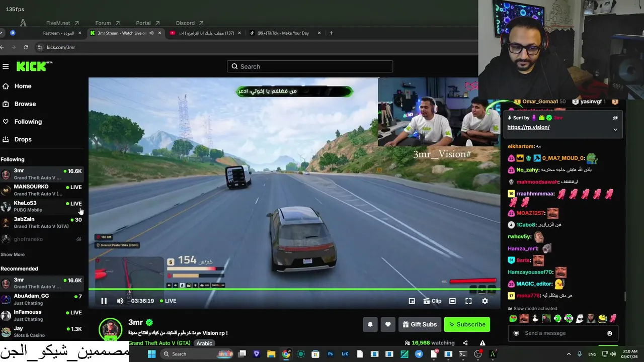Expand Following list with Show More
Image resolution: width=644 pixels, height=362 pixels.
click(13, 254)
